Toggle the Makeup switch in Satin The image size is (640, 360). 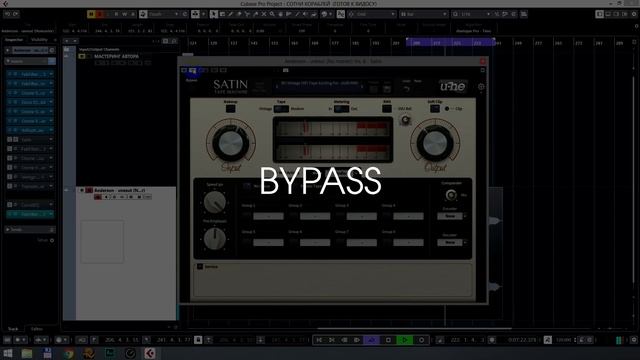(x=230, y=109)
